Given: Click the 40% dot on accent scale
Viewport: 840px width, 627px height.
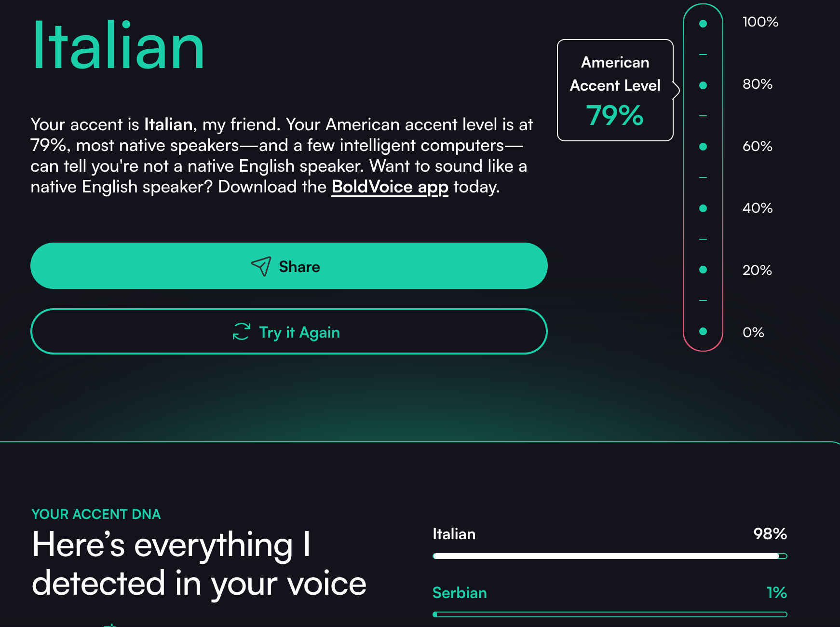Looking at the screenshot, I should point(703,208).
